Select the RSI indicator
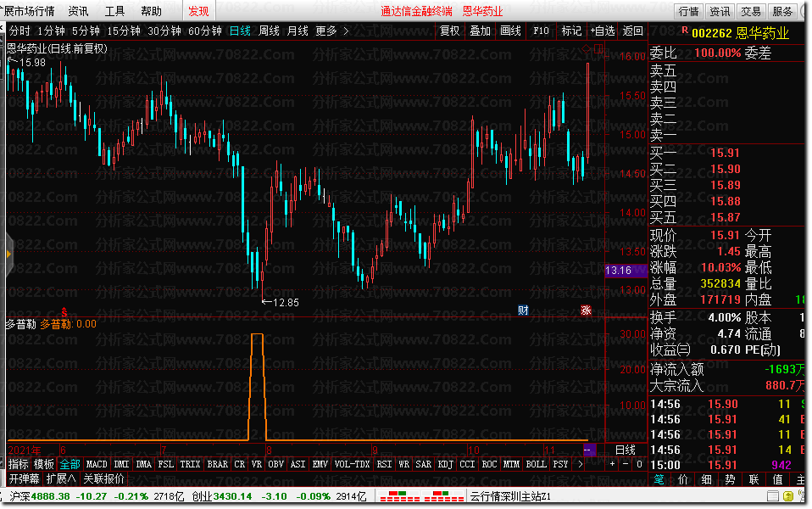The width and height of the screenshot is (812, 509). pyautogui.click(x=384, y=464)
